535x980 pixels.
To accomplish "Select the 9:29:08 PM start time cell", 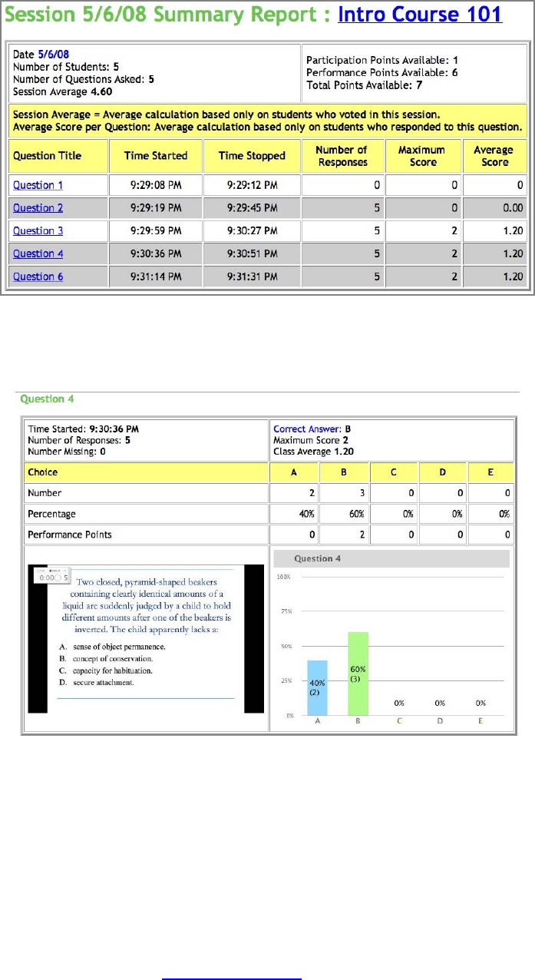I will tap(156, 185).
